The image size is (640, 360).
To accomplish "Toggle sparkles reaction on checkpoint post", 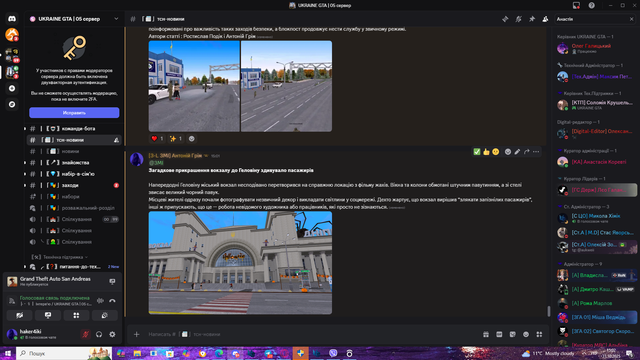I will [176, 139].
